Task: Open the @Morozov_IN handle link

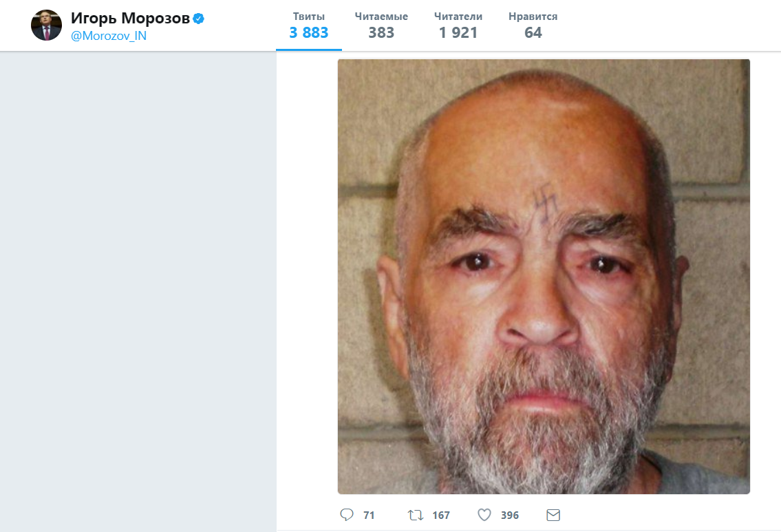Action: [109, 36]
